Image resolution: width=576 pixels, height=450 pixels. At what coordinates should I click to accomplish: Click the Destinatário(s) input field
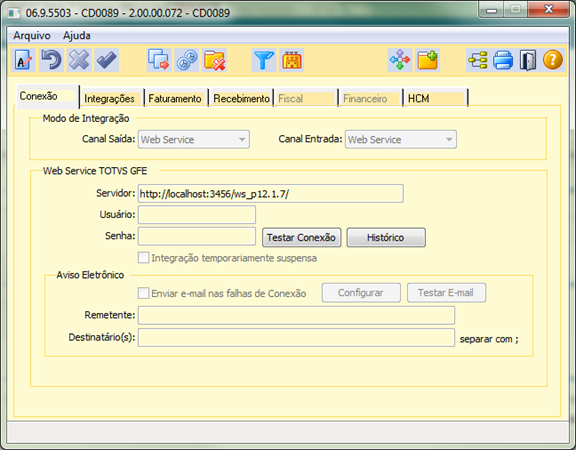296,338
